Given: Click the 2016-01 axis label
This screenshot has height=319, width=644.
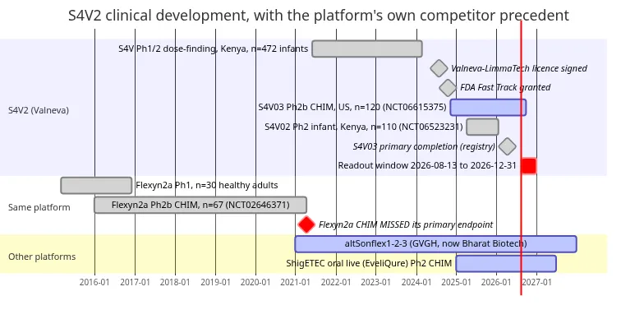Looking at the screenshot, I should pos(94,283).
